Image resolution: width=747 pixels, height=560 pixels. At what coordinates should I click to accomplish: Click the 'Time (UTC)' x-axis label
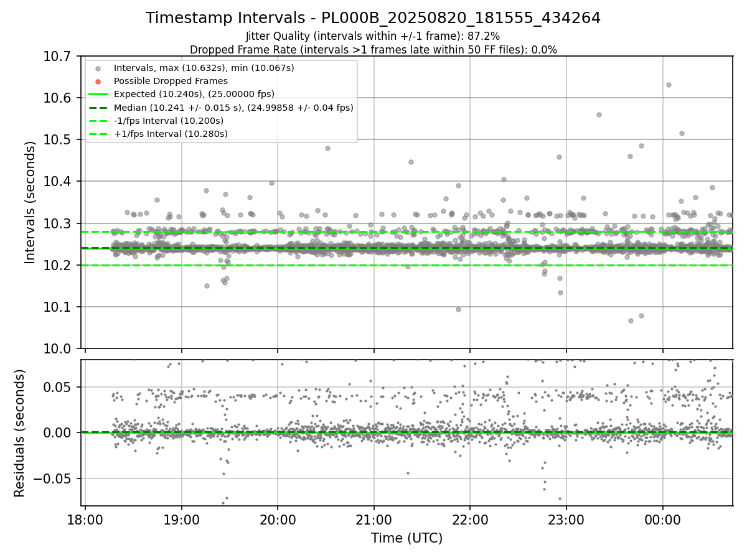click(407, 538)
